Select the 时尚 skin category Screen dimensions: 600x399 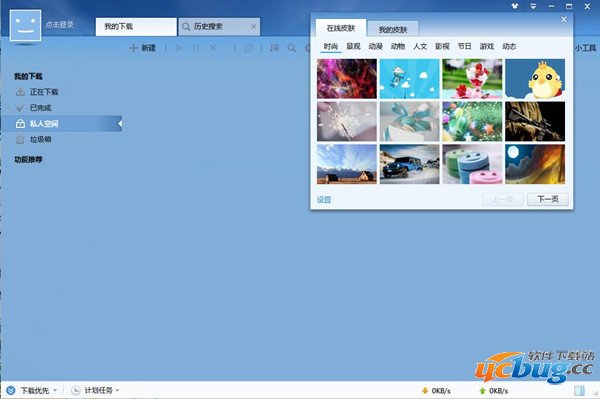pyautogui.click(x=331, y=47)
